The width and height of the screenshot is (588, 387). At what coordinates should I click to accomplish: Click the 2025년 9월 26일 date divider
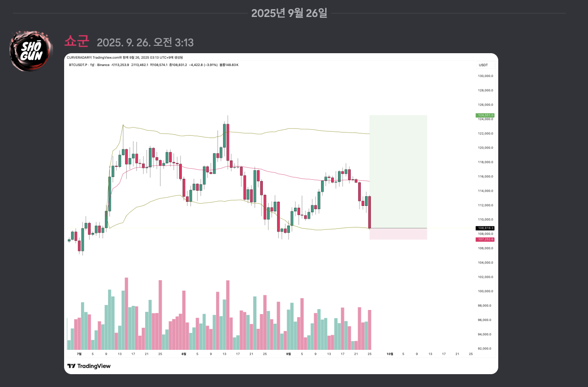coord(289,13)
